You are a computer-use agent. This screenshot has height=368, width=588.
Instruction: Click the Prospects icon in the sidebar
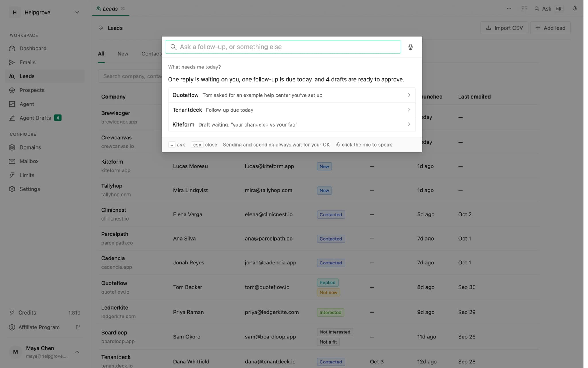(12, 90)
